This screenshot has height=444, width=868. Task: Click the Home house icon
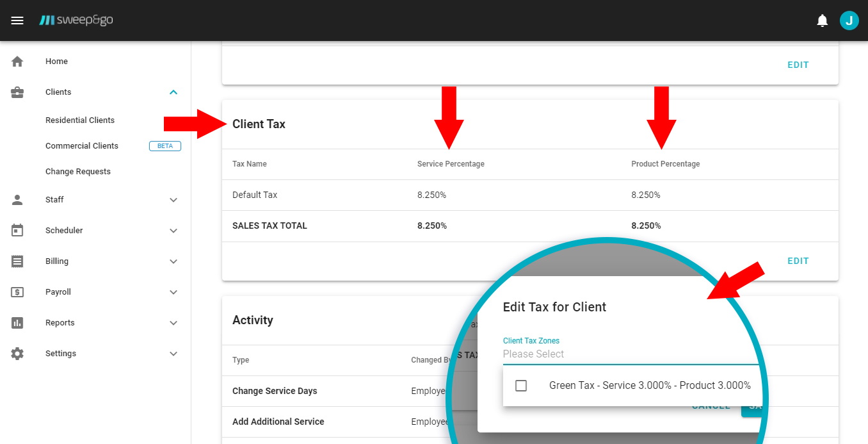[17, 62]
